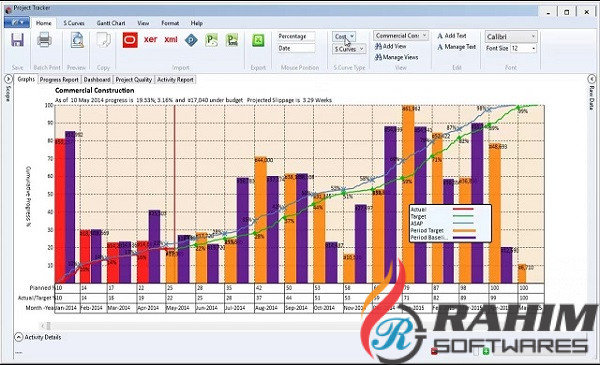Import from Oracle red icon
This screenshot has width=600, height=365.
click(x=130, y=40)
